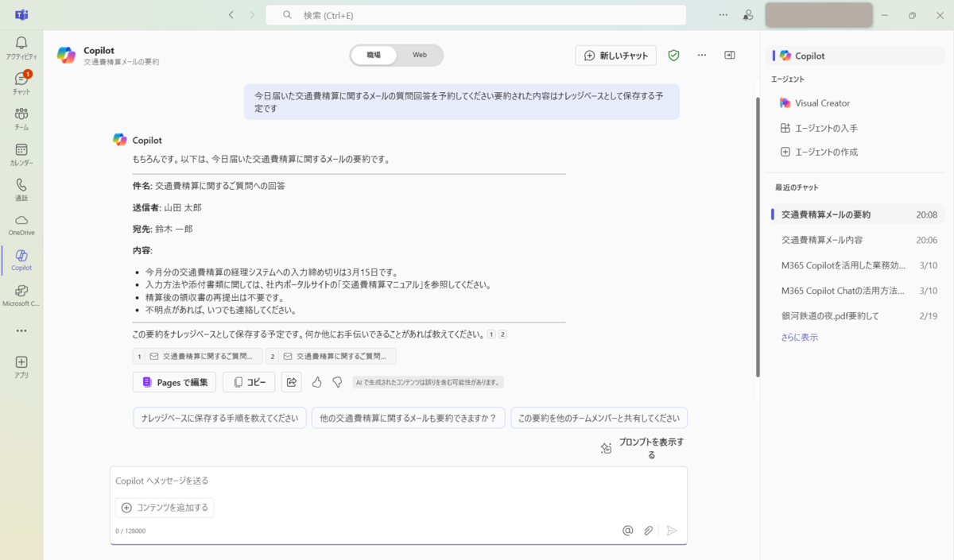Click the Copilot logo in chat header
The height and width of the screenshot is (560, 954).
67,56
